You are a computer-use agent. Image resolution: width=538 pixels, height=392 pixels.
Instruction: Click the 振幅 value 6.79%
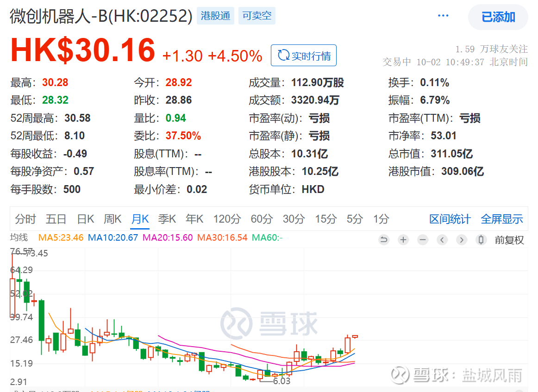pos(435,100)
